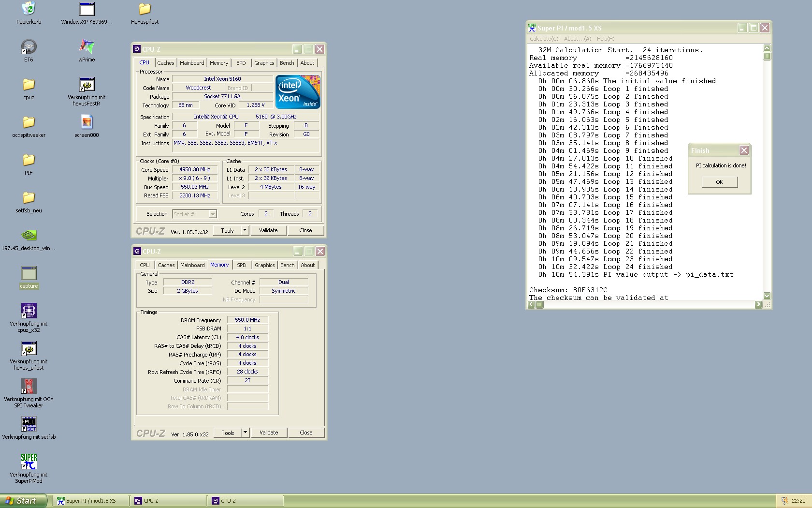Click the system tray icon beside the clock
This screenshot has width=812, height=508.
[x=785, y=501]
